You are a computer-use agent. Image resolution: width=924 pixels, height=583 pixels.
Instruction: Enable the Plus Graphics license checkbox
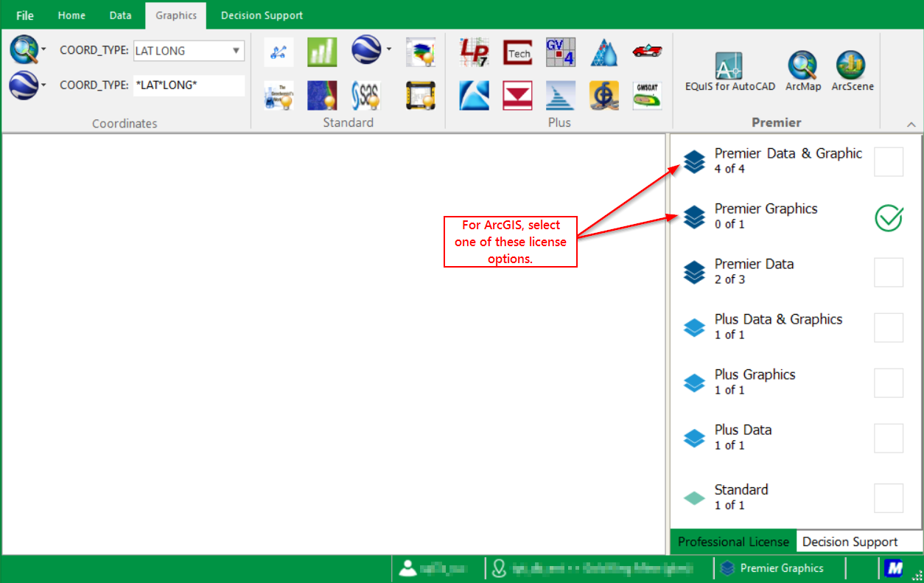click(889, 383)
